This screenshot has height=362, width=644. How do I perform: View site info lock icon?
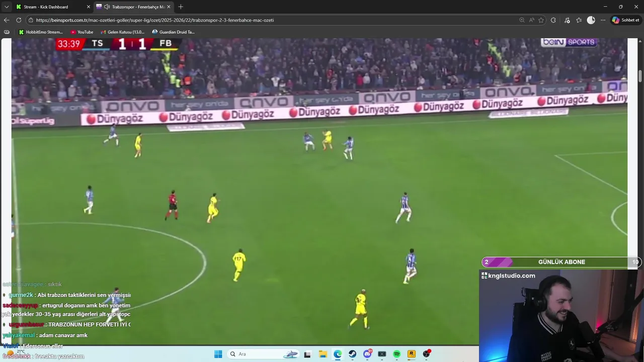(31, 20)
